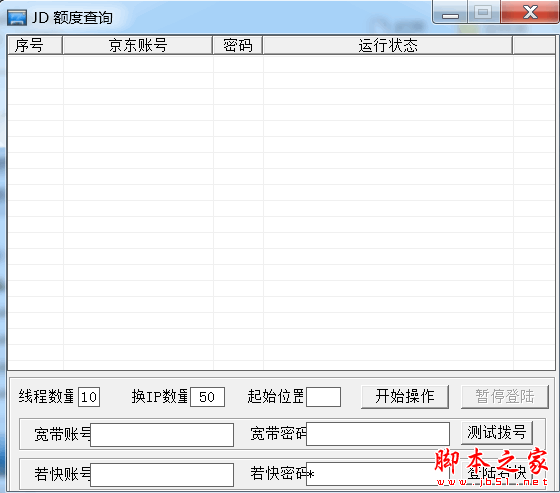Sort by the 序号 column header

35,45
